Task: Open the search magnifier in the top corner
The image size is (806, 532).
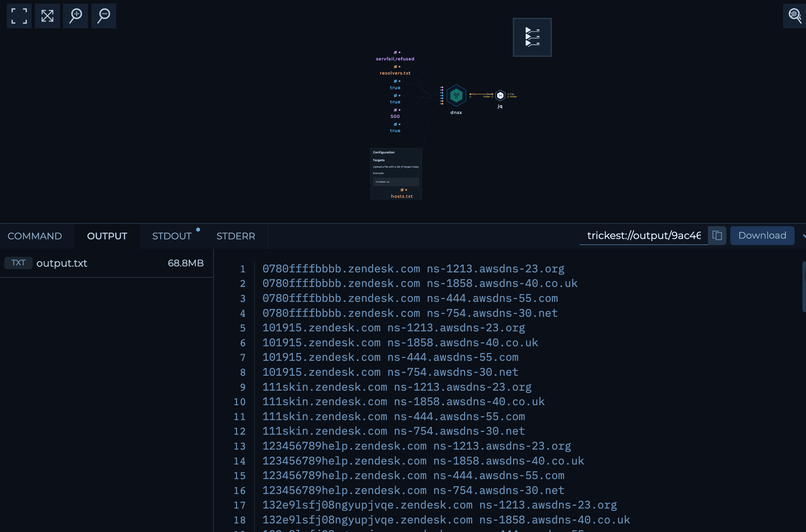Action: (795, 16)
